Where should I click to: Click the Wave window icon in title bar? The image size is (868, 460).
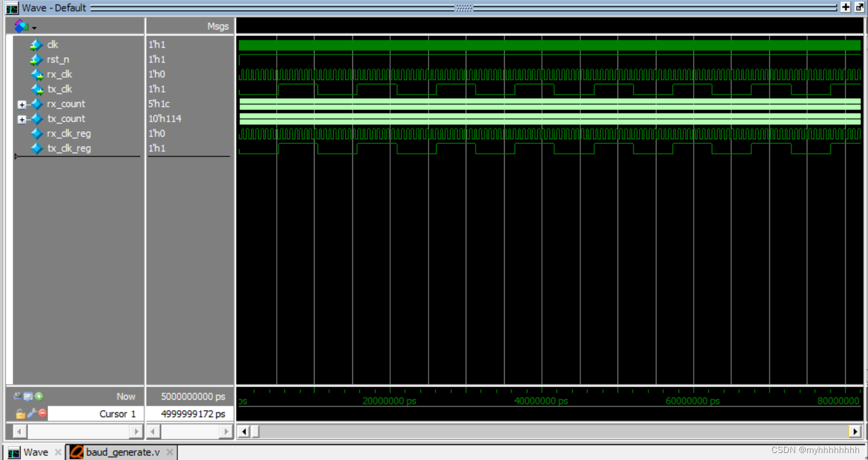click(x=12, y=8)
